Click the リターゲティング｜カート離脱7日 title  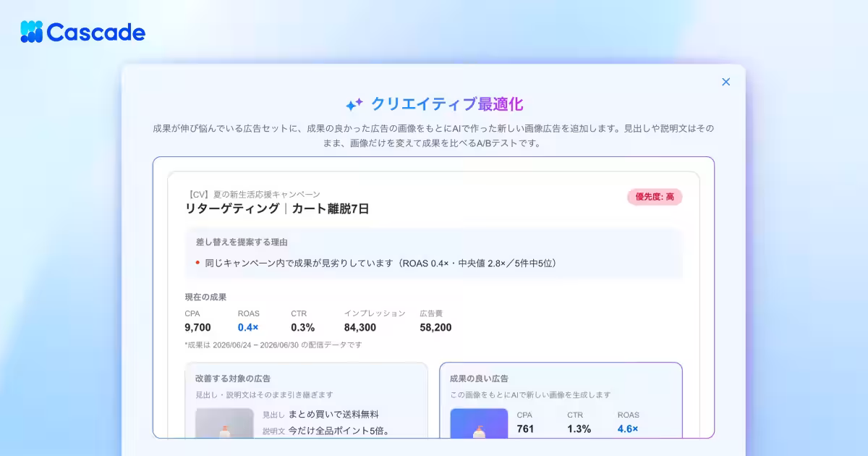click(278, 208)
